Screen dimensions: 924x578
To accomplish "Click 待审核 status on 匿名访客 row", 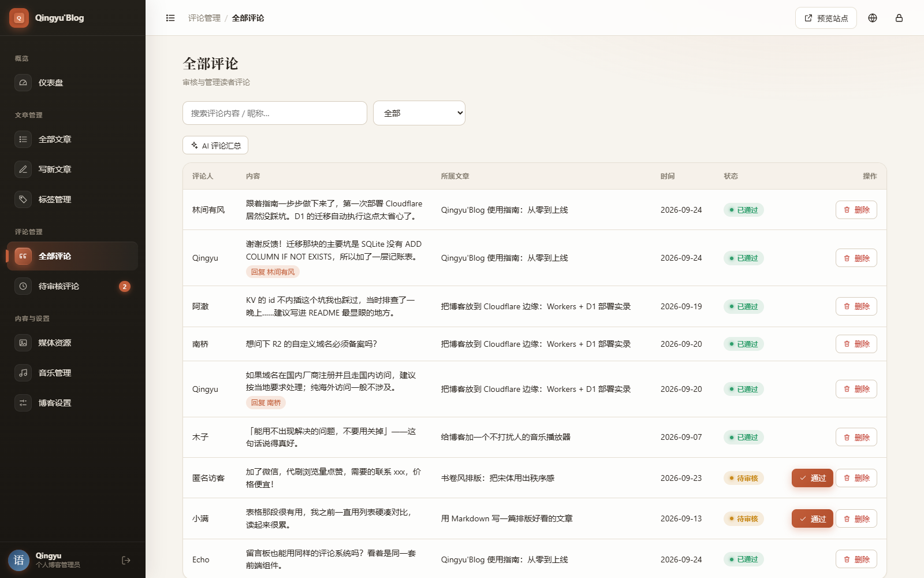I will click(744, 478).
